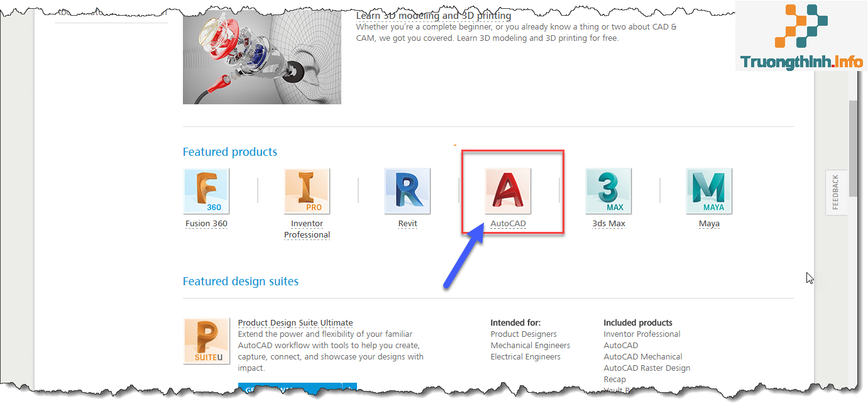Screen dimensions: 868x411
Task: Select the Mechanical Engineers text
Action: (530, 346)
